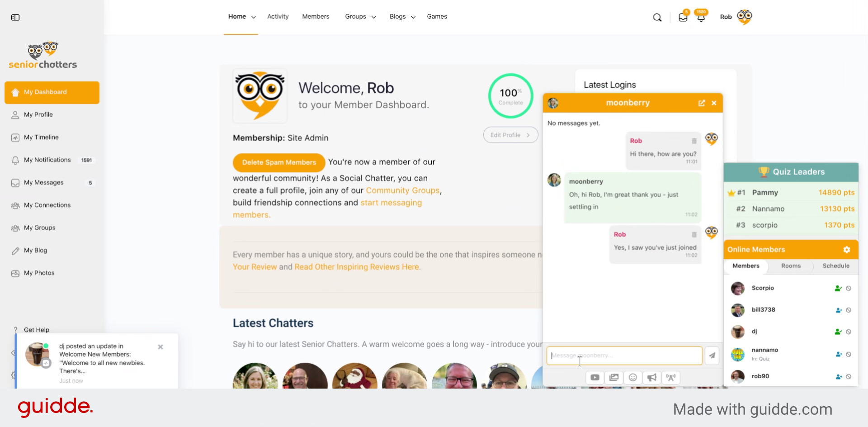Click the friend icon next to dj

click(x=838, y=332)
